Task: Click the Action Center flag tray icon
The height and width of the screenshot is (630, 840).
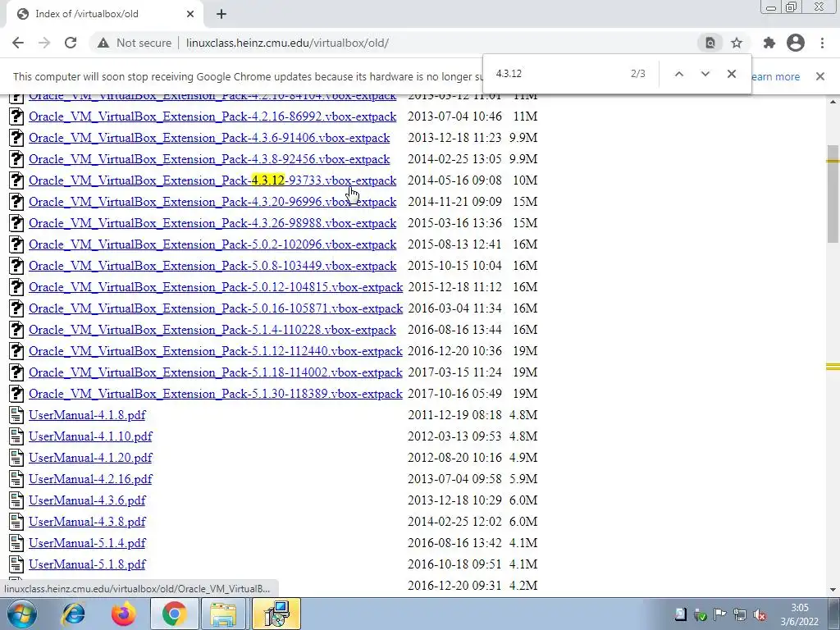Action: [719, 614]
